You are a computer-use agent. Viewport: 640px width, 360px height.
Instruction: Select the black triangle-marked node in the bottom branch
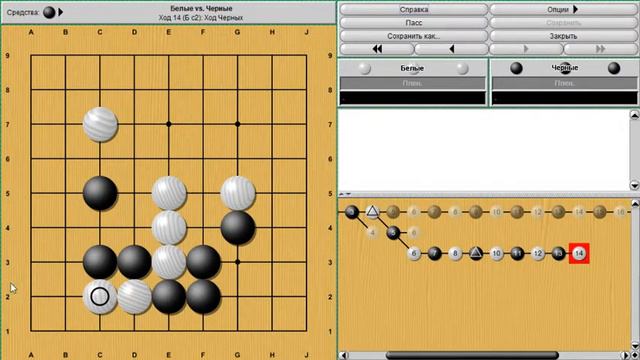(476, 253)
